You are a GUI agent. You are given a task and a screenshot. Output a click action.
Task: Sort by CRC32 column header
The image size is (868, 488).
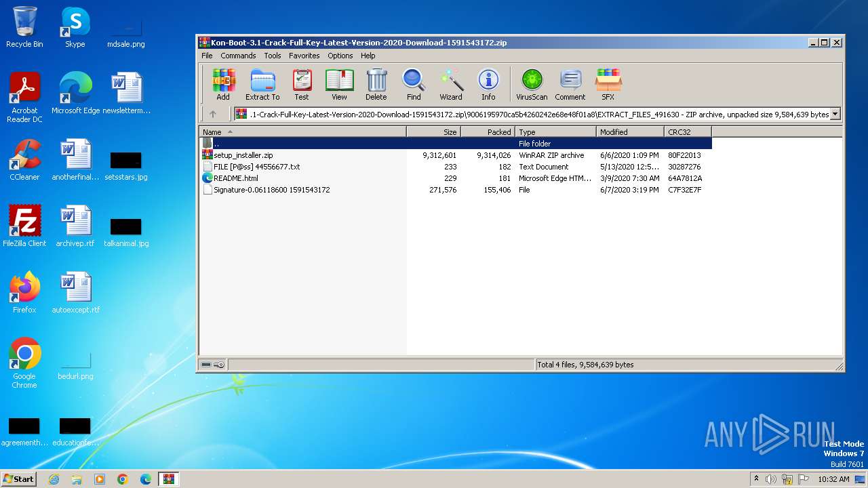688,132
